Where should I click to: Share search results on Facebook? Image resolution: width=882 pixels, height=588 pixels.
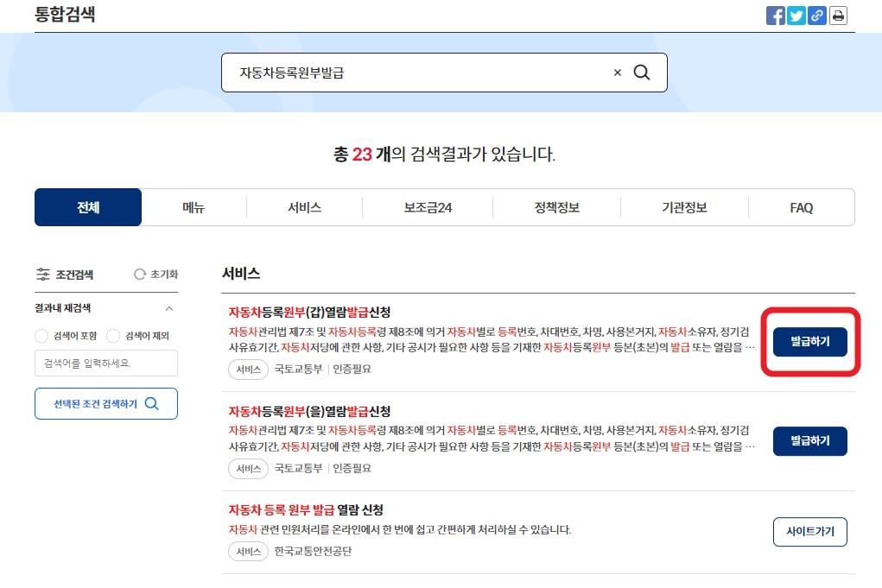point(775,15)
